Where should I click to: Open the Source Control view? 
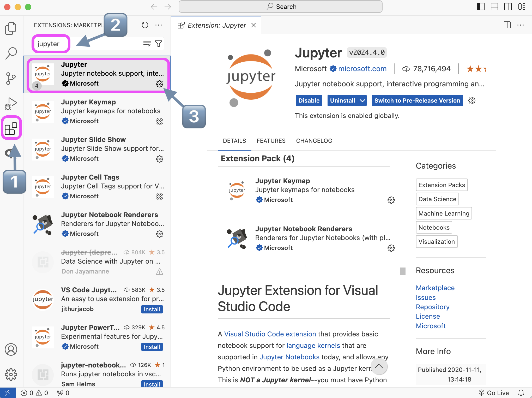click(x=11, y=78)
